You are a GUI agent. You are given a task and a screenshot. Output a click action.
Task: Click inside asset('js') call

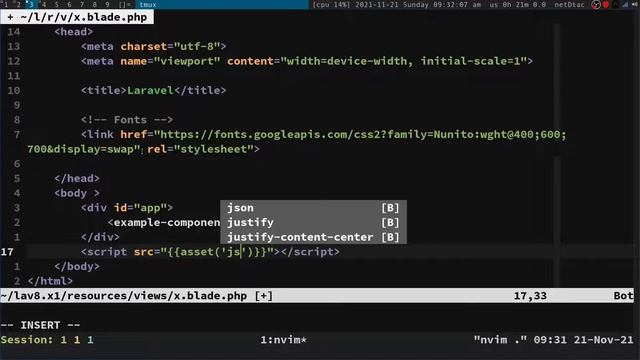click(x=217, y=252)
